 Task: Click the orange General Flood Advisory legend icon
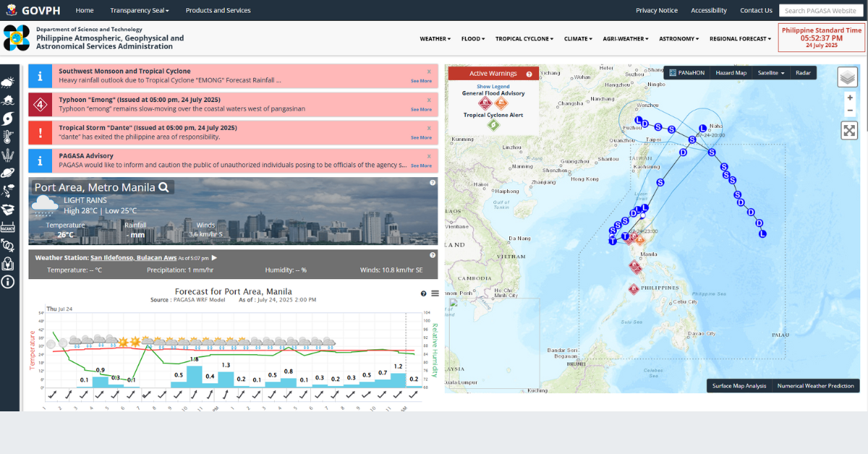pyautogui.click(x=501, y=104)
